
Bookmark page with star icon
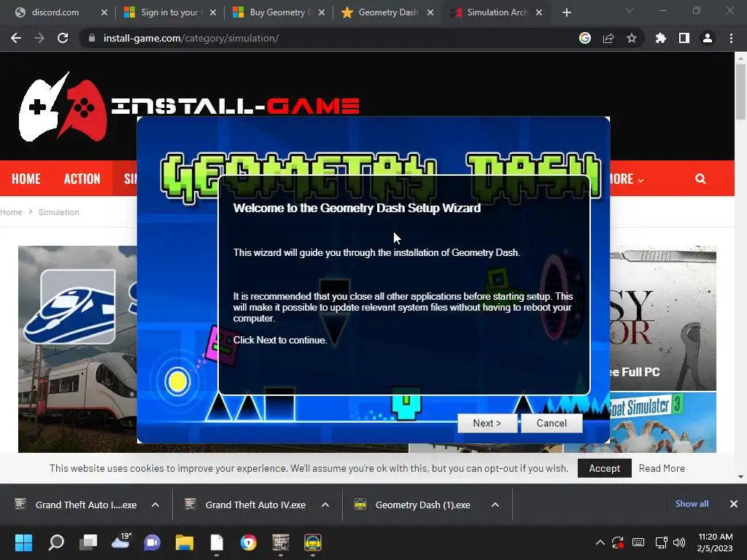pos(632,38)
